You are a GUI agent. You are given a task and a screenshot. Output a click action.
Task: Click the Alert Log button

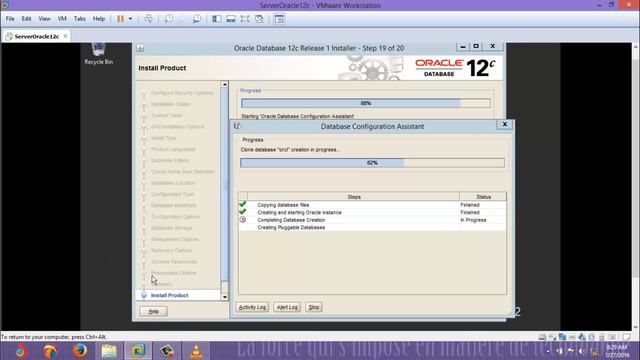coord(287,307)
